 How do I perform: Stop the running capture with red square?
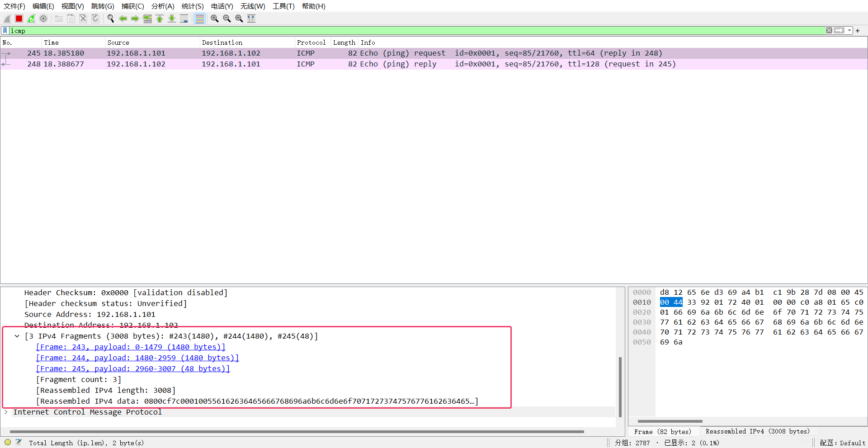pyautogui.click(x=19, y=19)
